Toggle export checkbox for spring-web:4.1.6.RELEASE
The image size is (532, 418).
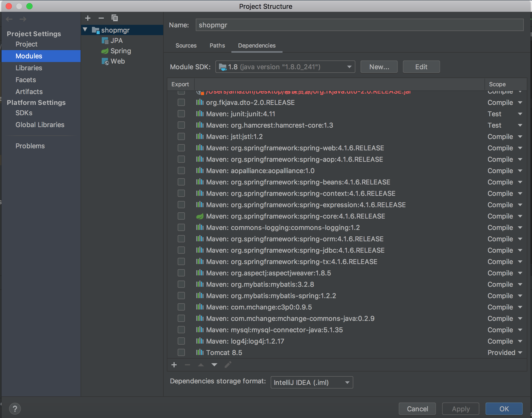pyautogui.click(x=181, y=148)
